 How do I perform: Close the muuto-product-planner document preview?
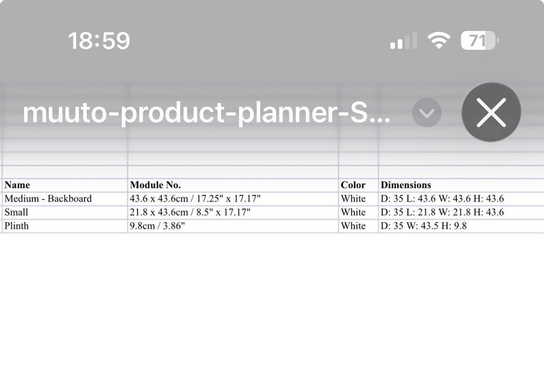point(491,112)
